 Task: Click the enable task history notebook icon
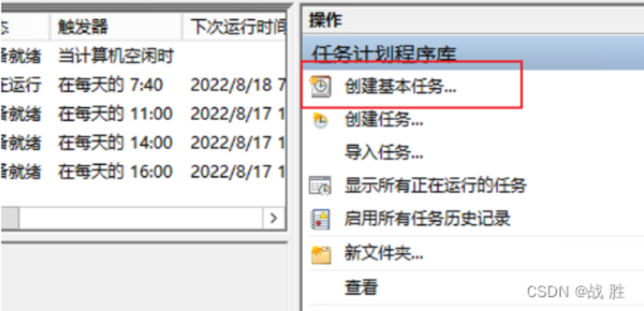pyautogui.click(x=320, y=219)
